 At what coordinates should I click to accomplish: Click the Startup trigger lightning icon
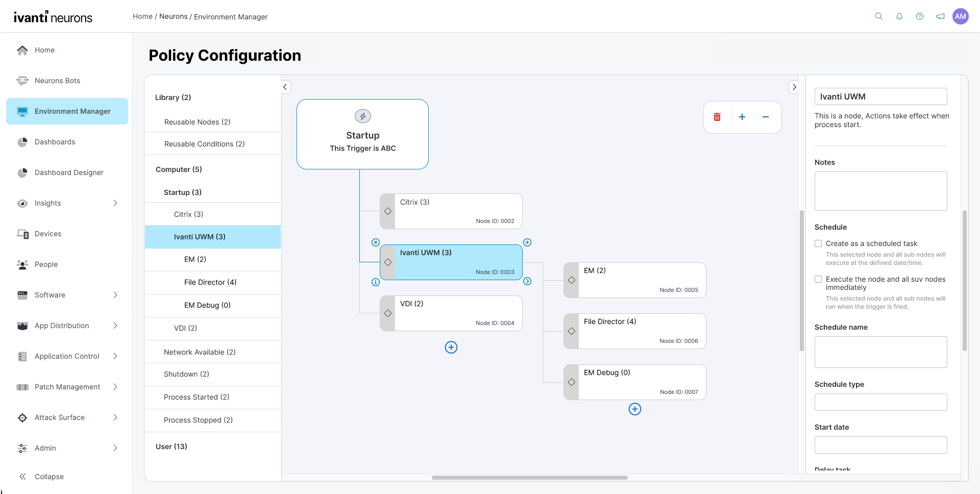click(x=363, y=116)
